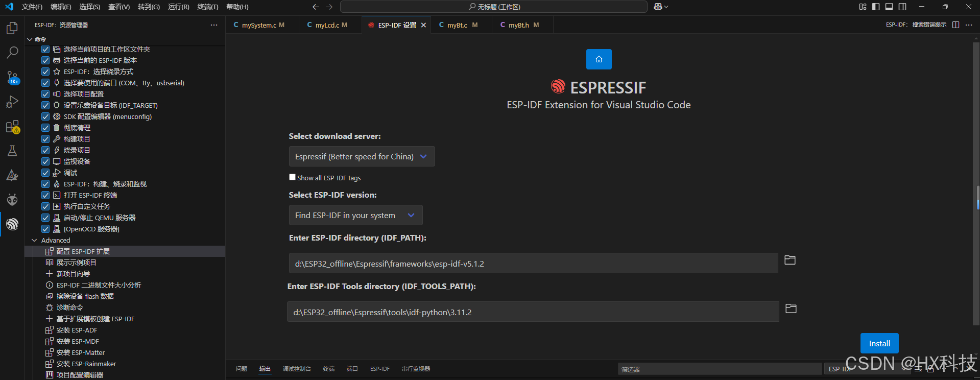
Task: Open Run and Debug view
Action: pyautogui.click(x=12, y=102)
